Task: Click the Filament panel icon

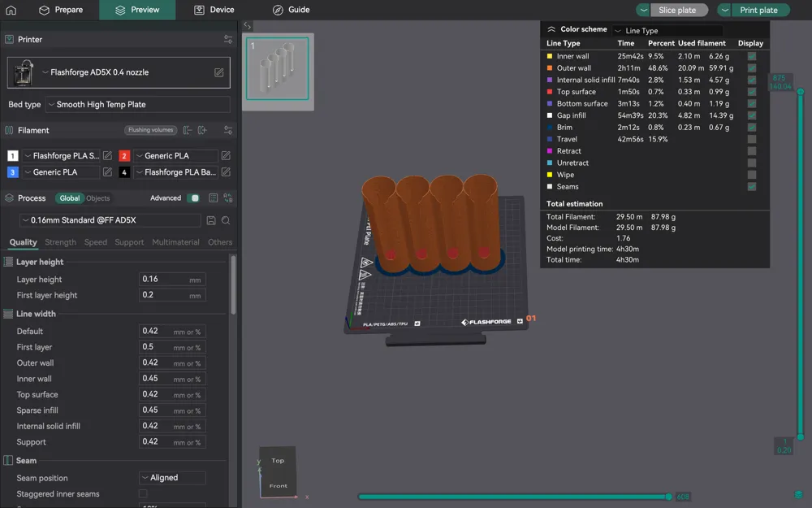Action: 9,130
